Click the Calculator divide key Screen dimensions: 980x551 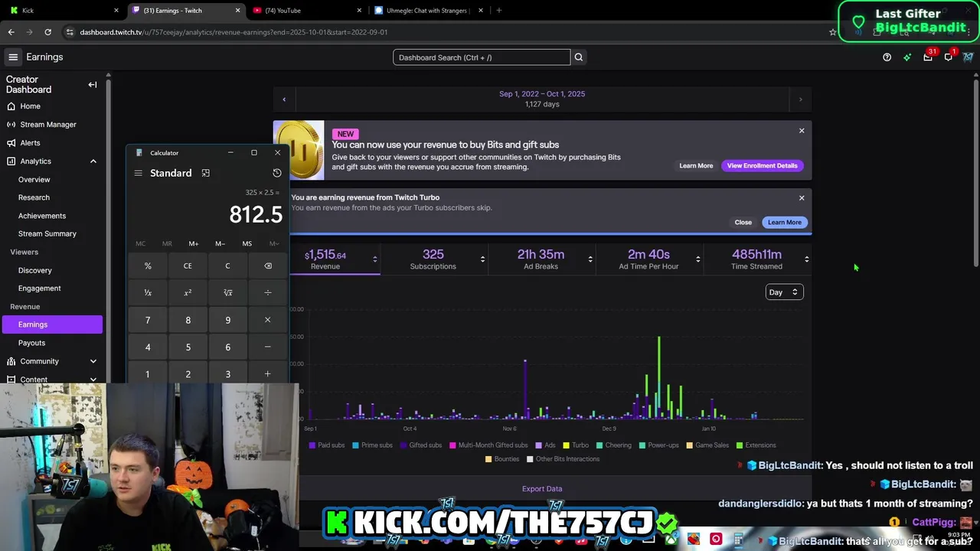(267, 293)
